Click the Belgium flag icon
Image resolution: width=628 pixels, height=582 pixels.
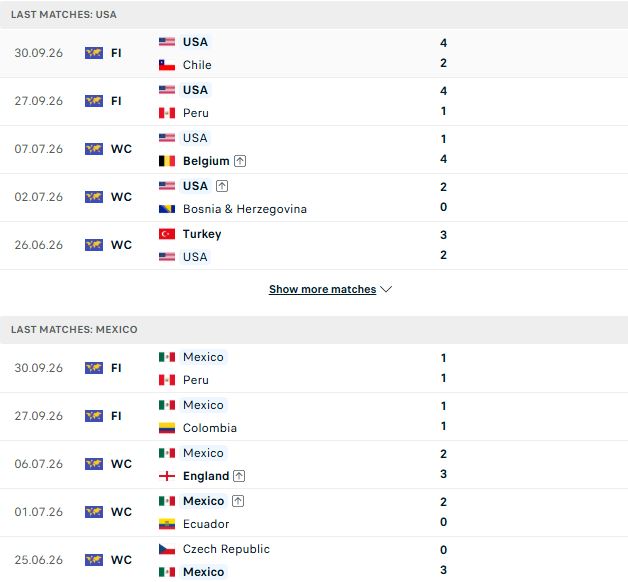(x=167, y=161)
